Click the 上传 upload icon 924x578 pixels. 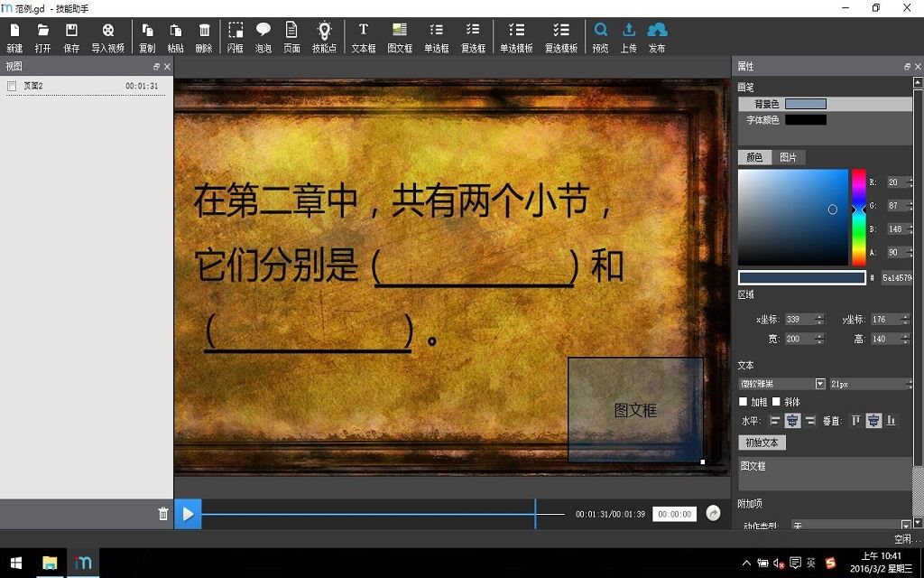click(629, 38)
